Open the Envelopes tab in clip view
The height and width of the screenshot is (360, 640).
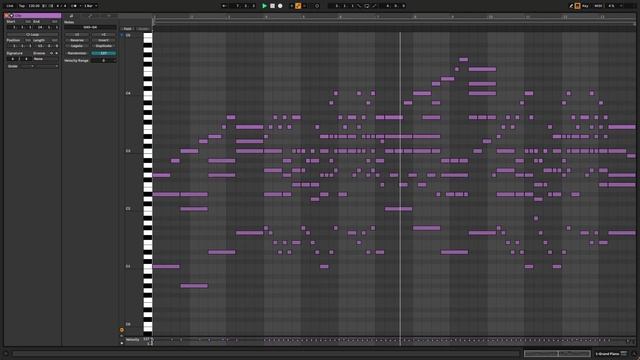[90, 16]
